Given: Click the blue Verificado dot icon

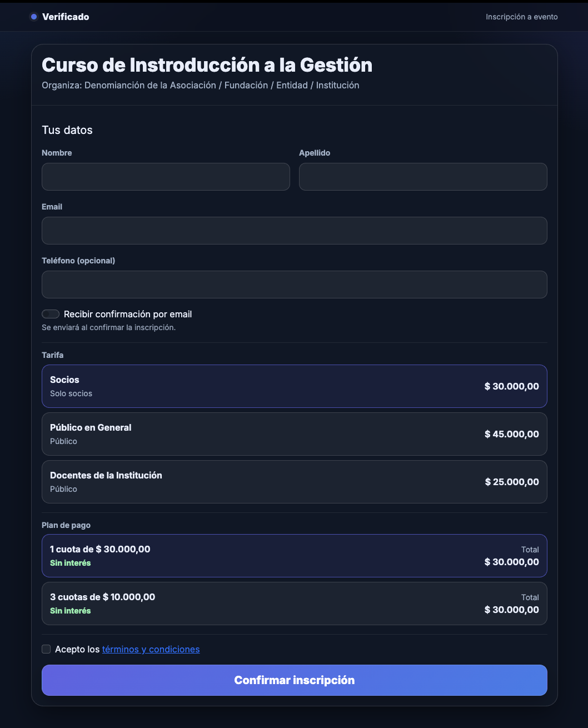Looking at the screenshot, I should (34, 17).
